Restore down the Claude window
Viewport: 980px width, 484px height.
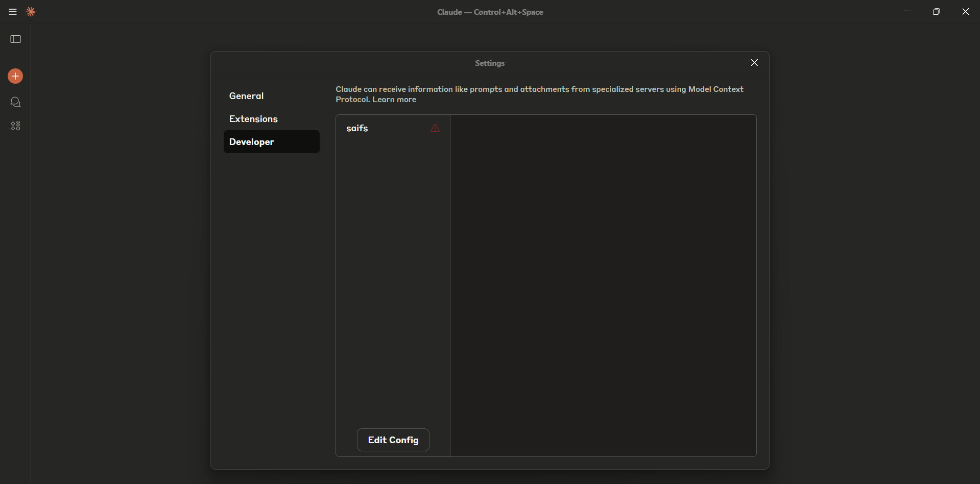click(x=936, y=11)
